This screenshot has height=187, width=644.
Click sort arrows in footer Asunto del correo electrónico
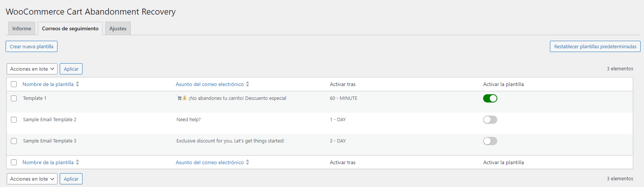[x=248, y=162]
